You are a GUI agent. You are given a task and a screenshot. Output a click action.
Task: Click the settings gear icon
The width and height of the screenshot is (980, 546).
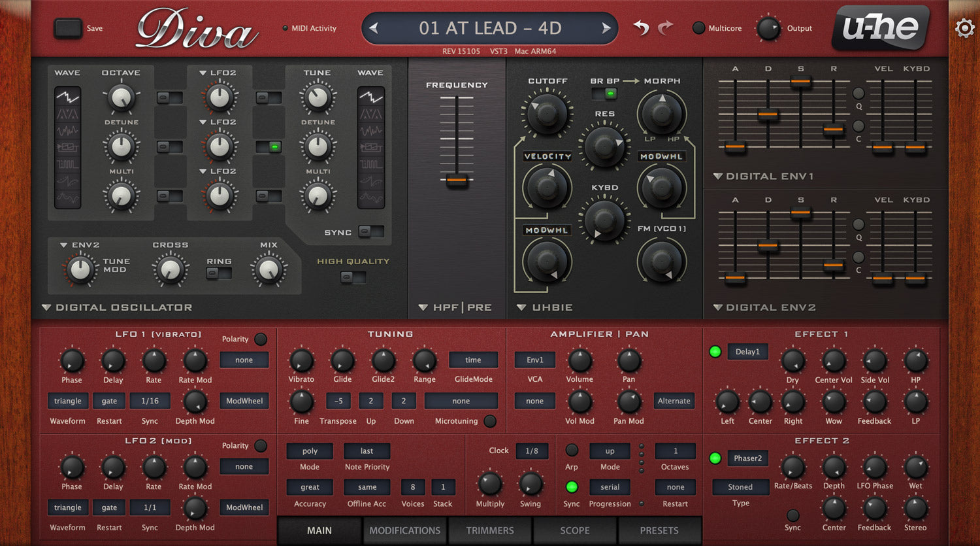(964, 28)
